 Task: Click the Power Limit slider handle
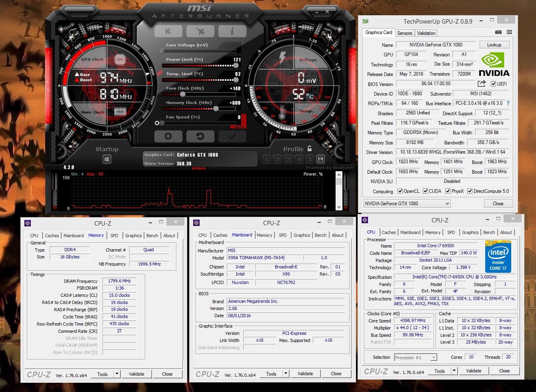(236, 66)
